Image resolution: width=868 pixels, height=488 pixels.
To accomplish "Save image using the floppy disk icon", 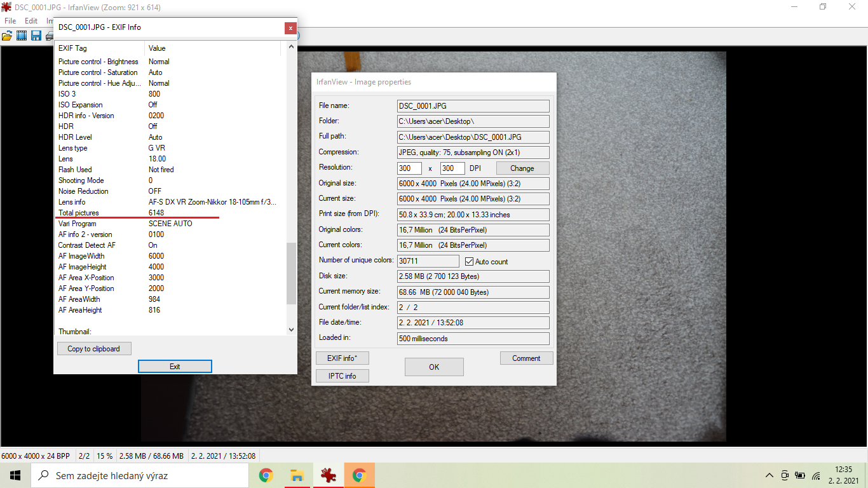I will pyautogui.click(x=36, y=36).
